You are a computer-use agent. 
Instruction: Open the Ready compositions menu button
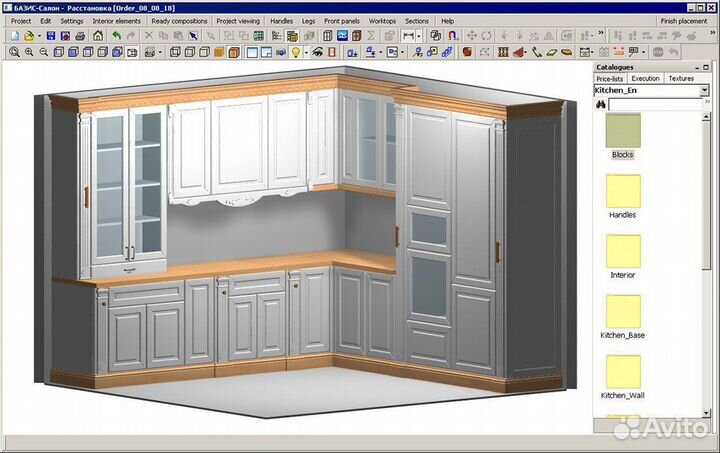coord(179,20)
